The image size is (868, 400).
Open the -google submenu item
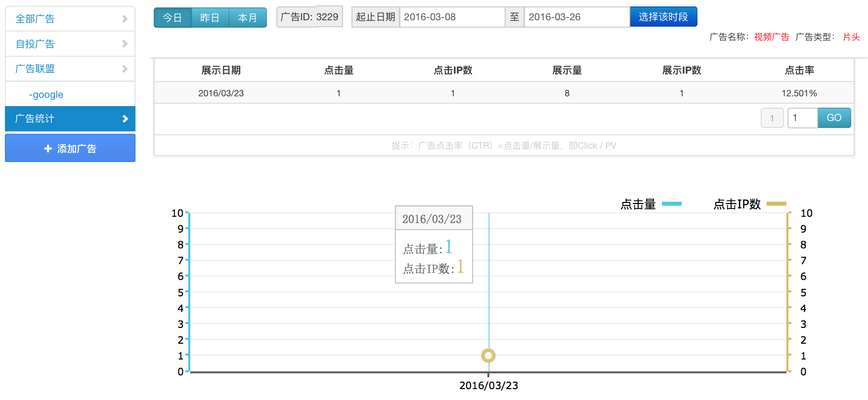pyautogui.click(x=46, y=94)
